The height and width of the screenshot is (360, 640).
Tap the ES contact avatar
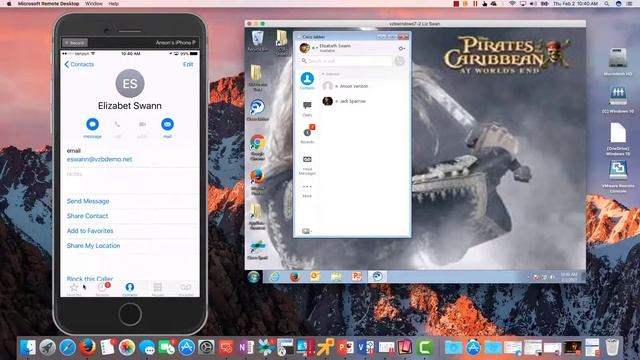(x=130, y=83)
